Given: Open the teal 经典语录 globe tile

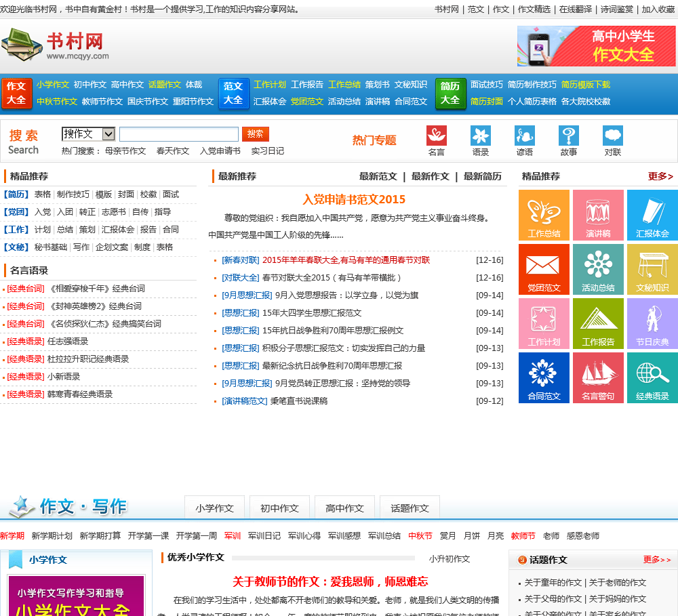Looking at the screenshot, I should (x=652, y=378).
